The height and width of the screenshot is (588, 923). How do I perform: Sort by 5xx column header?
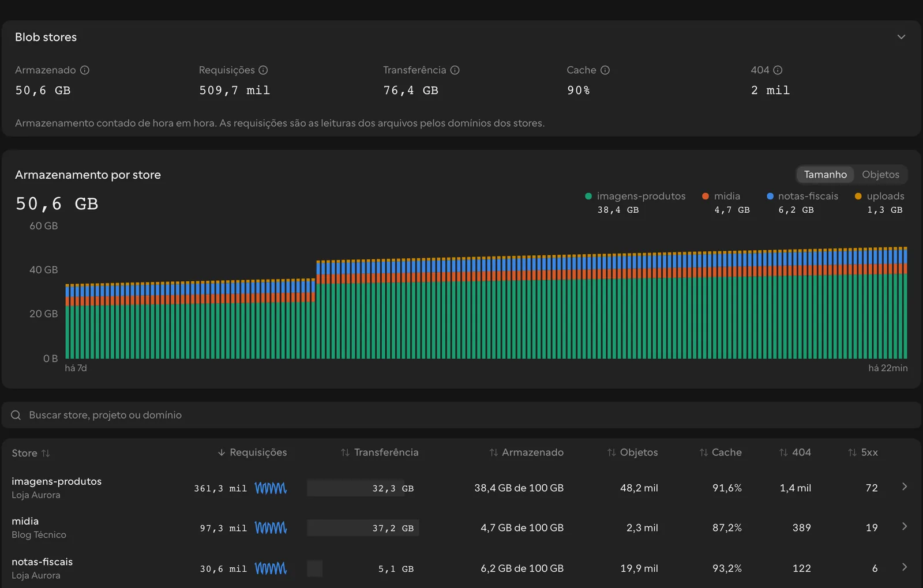pyautogui.click(x=863, y=453)
